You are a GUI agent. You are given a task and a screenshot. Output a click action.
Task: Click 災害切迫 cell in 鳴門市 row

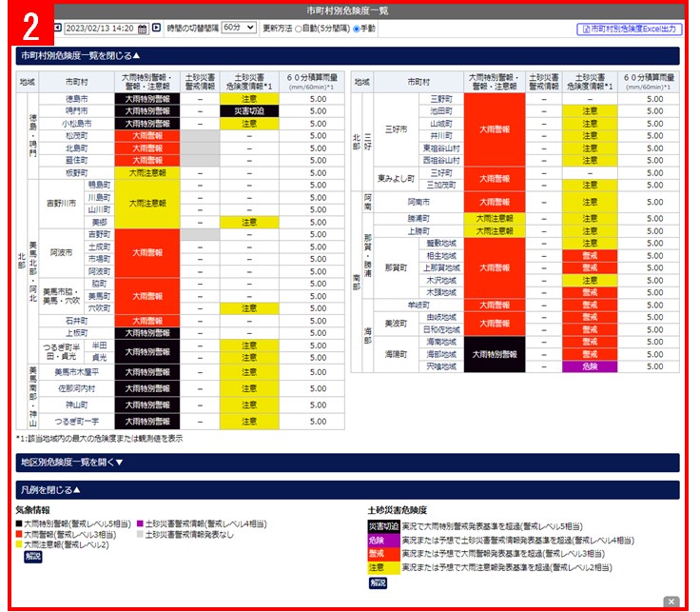[x=249, y=111]
